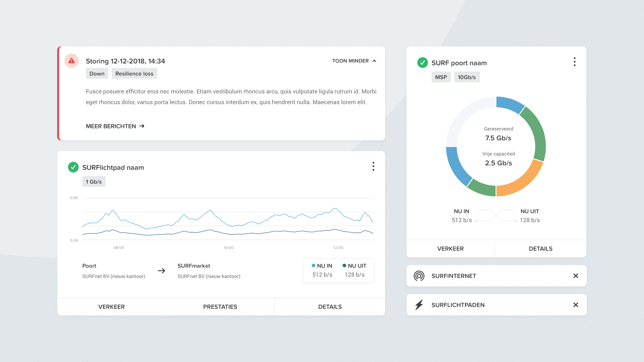The width and height of the screenshot is (644, 362).
Task: Open PRESTATIES tab on SURFlichtpad card
Action: click(x=220, y=307)
